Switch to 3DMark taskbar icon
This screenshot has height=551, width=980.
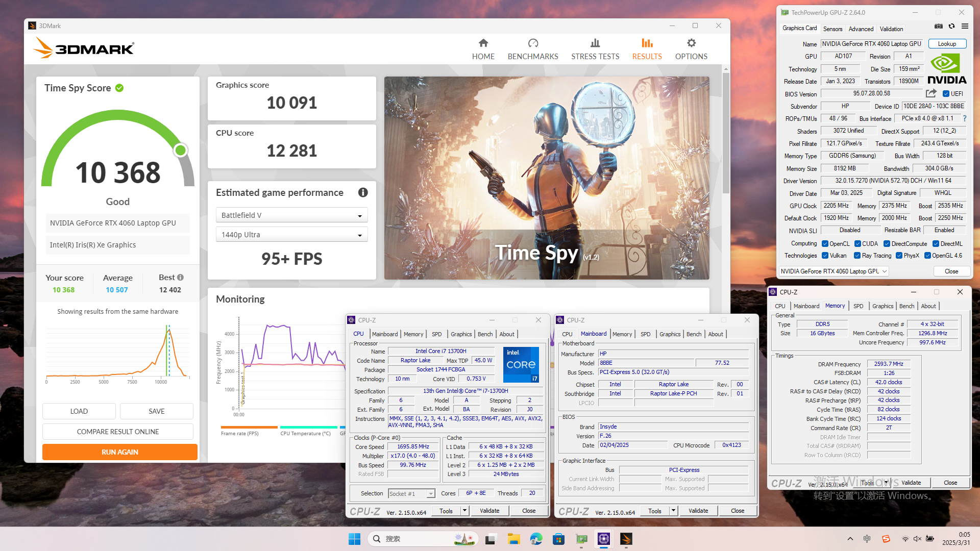tap(626, 539)
